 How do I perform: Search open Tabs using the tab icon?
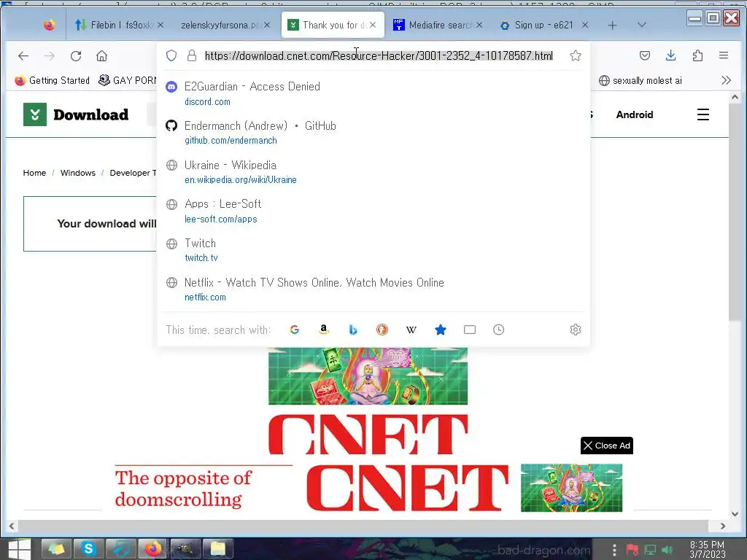click(470, 330)
